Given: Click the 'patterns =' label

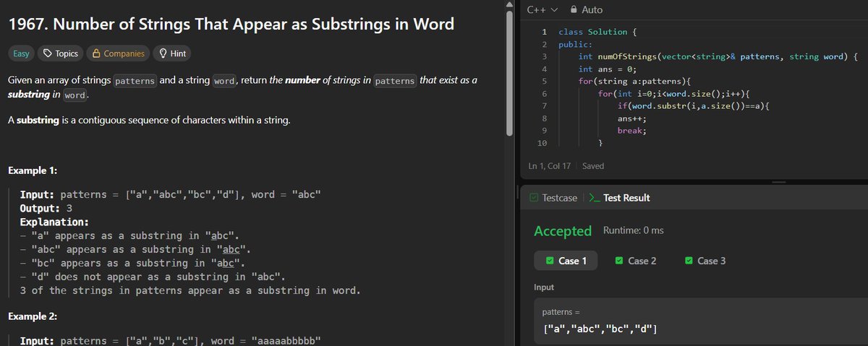Looking at the screenshot, I should point(561,311).
